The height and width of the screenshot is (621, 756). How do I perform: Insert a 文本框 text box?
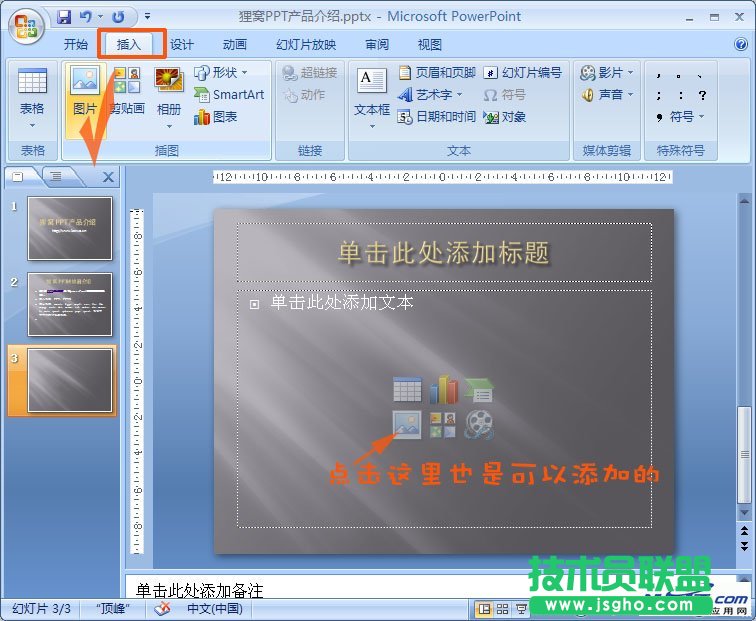pos(372,99)
